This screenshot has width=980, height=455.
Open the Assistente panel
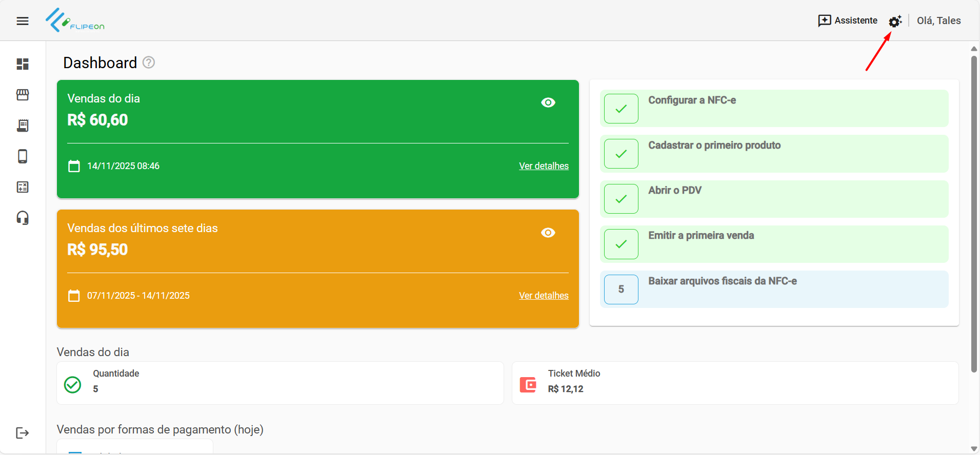848,20
